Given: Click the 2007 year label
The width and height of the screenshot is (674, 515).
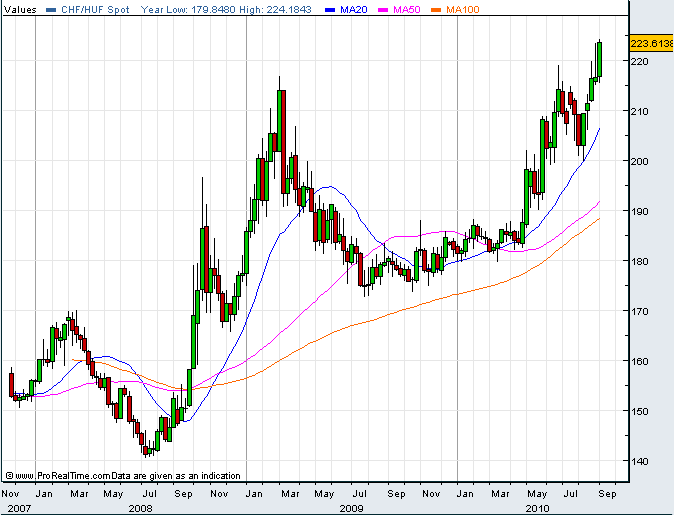Looking at the screenshot, I should [19, 509].
